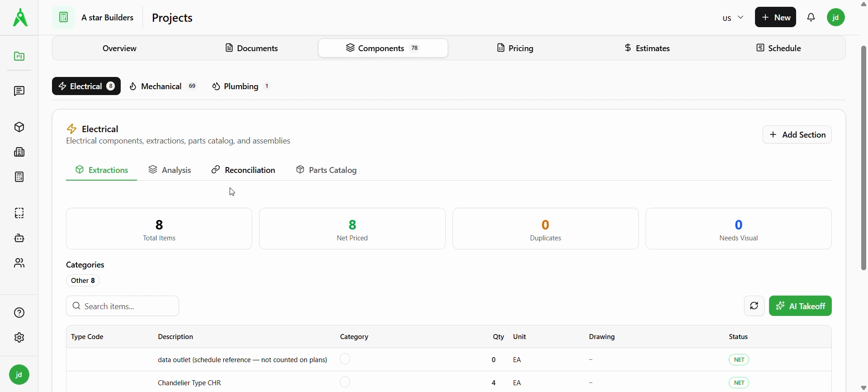The width and height of the screenshot is (868, 392).
Task: Expand the US region dropdown
Action: point(733,18)
